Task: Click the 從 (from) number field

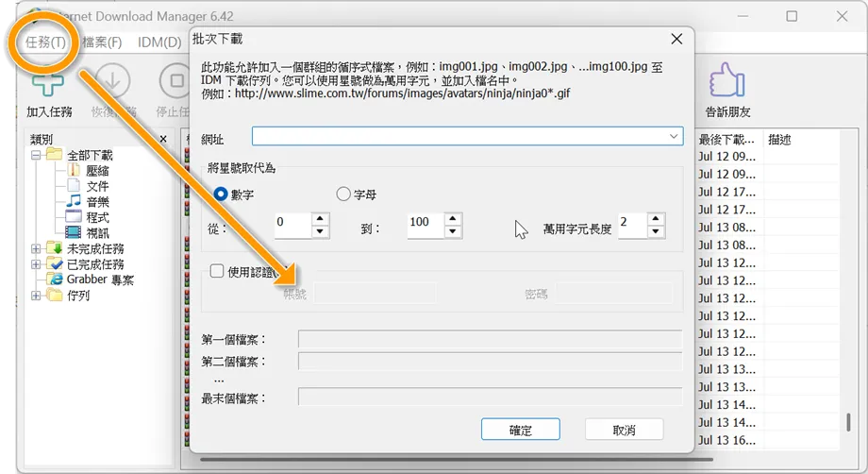Action: [293, 226]
